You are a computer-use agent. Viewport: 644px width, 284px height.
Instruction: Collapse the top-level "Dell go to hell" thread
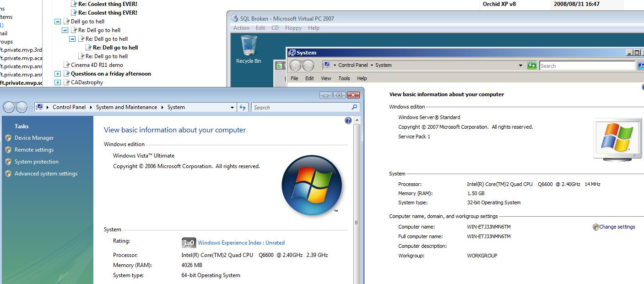pos(58,22)
